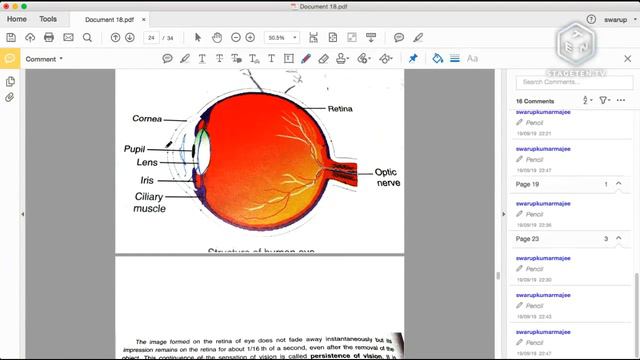
Task: Collapse the Page 19 comments group
Action: (619, 184)
